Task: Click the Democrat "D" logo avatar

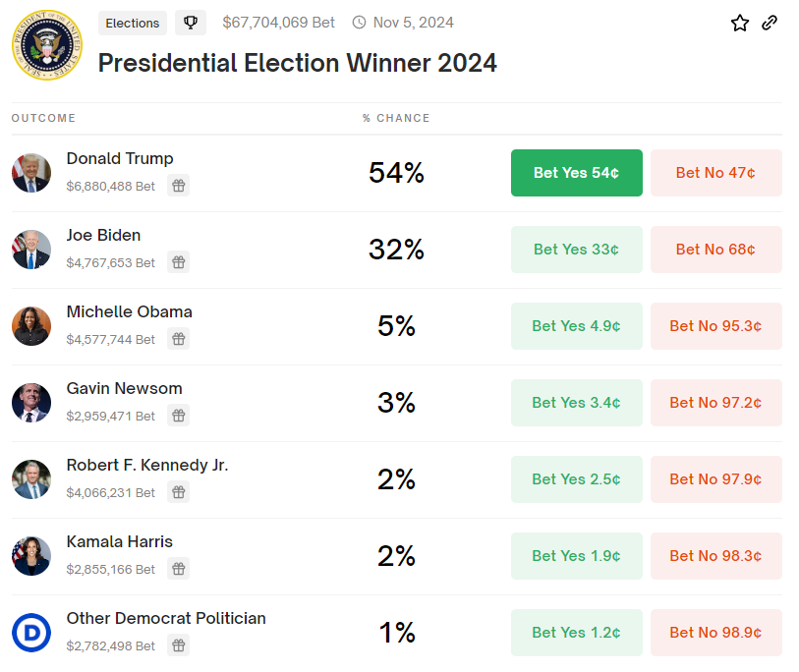Action: (x=31, y=633)
